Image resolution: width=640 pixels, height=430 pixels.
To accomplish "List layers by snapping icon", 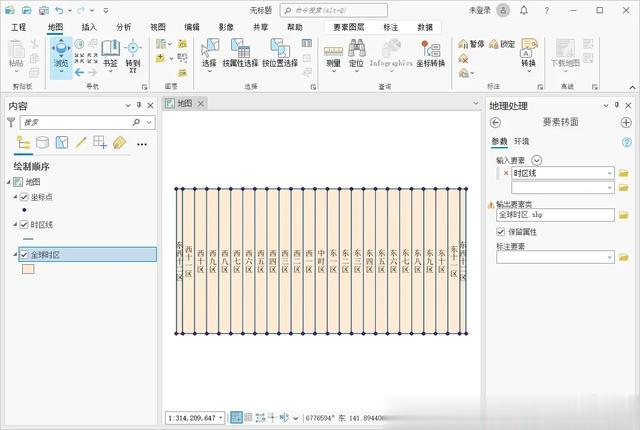I will pos(100,142).
